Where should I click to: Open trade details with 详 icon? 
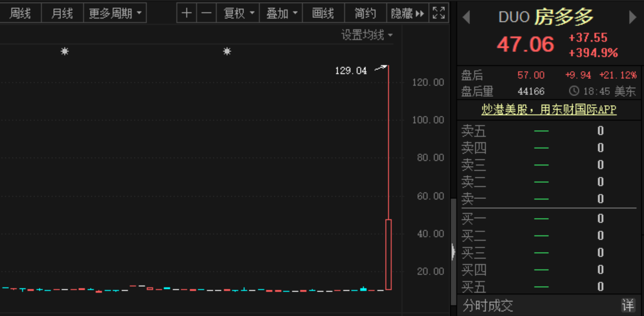point(627,306)
